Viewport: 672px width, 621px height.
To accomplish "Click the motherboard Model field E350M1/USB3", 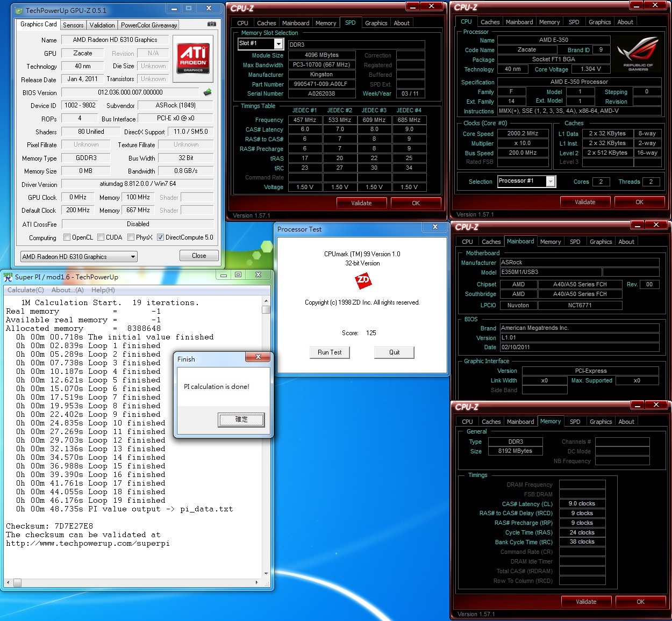I will [x=551, y=272].
